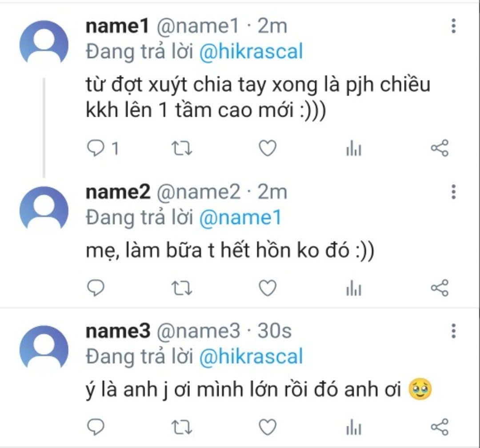Open @hikrascal link in name3's reply

click(x=251, y=356)
